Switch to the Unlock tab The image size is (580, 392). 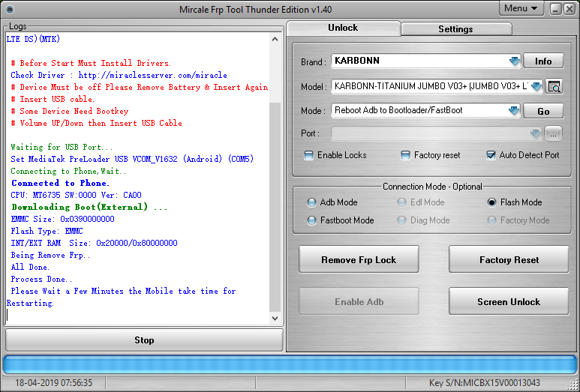(343, 28)
